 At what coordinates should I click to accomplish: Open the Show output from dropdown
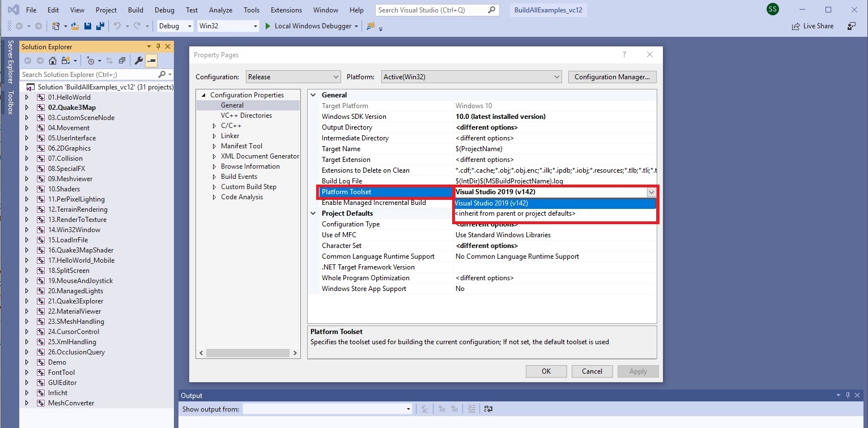click(x=327, y=409)
